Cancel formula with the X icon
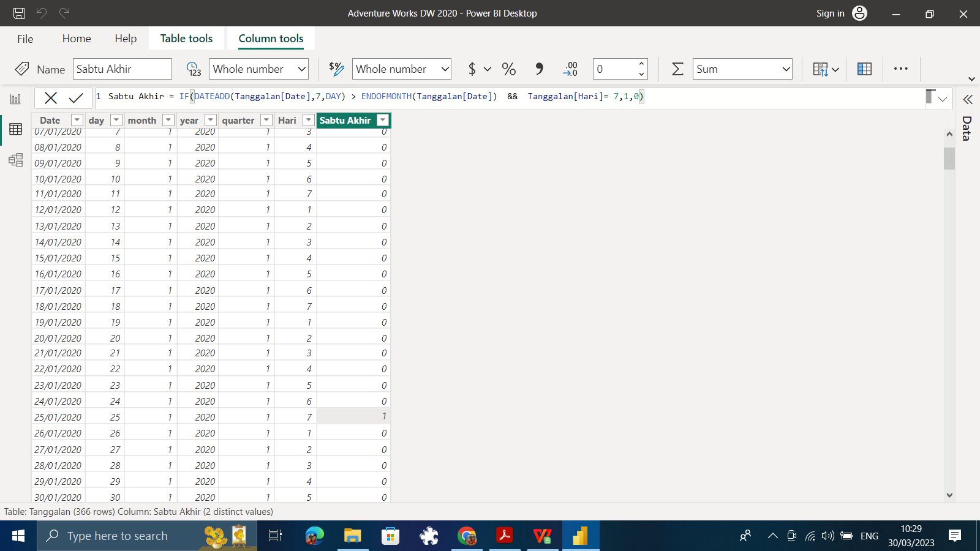980x551 pixels. tap(51, 98)
